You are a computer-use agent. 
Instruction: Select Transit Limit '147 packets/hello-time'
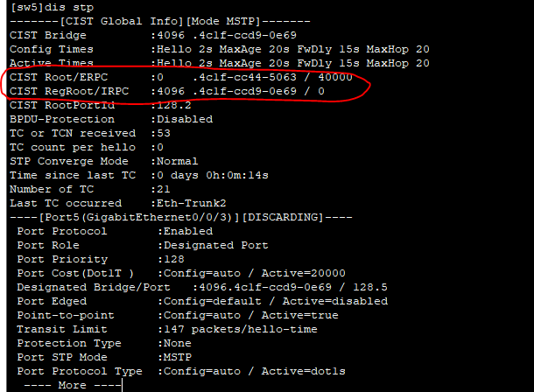(241, 329)
